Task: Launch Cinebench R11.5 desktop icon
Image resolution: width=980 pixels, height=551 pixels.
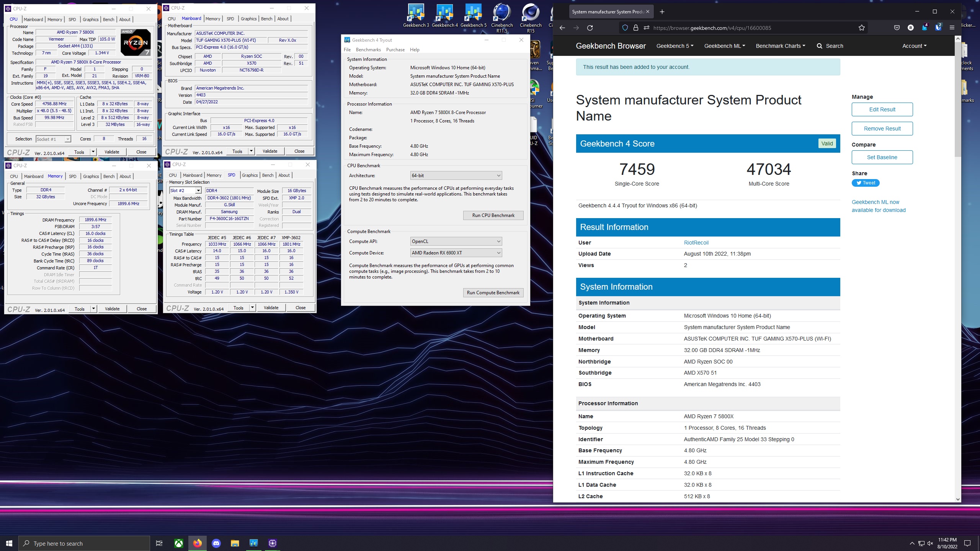Action: [502, 18]
